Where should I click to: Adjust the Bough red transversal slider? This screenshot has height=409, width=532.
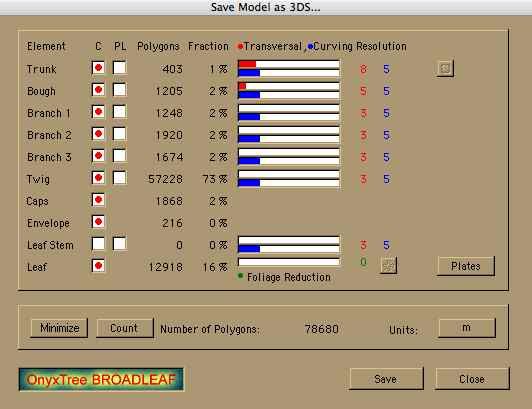pos(289,86)
